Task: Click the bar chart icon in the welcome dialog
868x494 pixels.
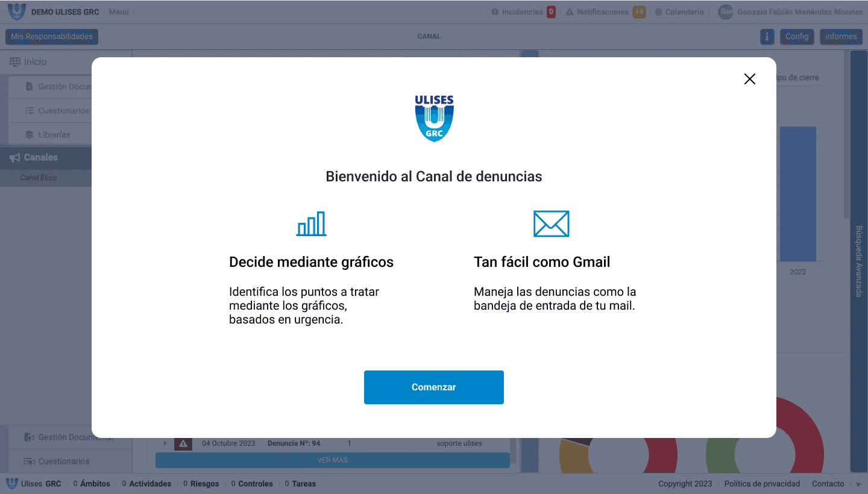Action: pos(312,224)
